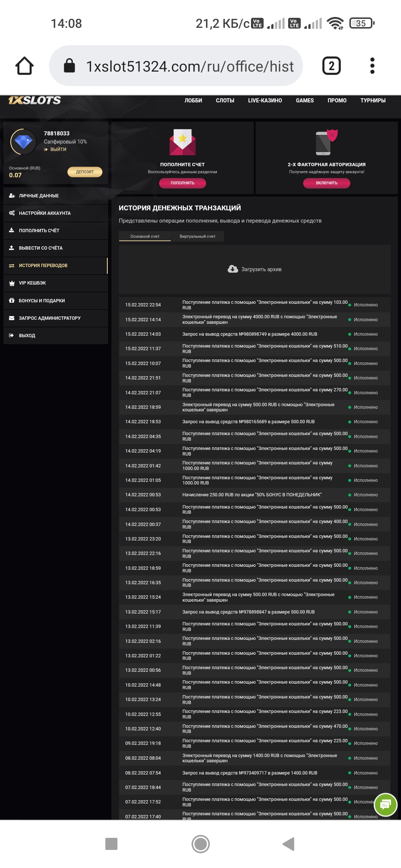This screenshot has height=868, width=401.
Task: Open ЗАПРОС АДМИНИСТРАТОРУ in the sidebar
Action: coord(56,318)
